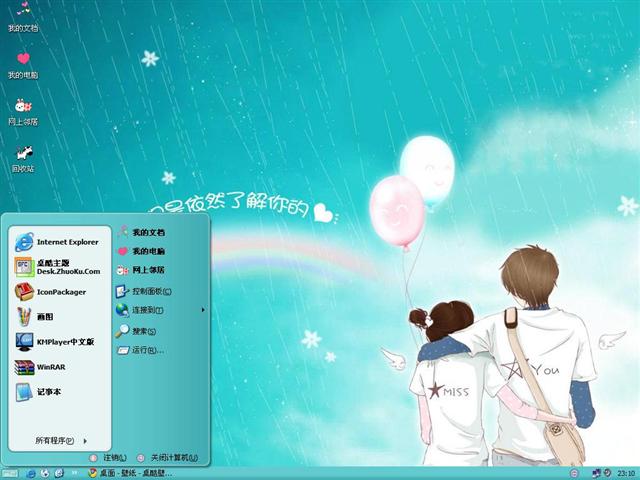Launch KMPlayer中文版 from Start menu
The width and height of the screenshot is (640, 480).
[60, 342]
